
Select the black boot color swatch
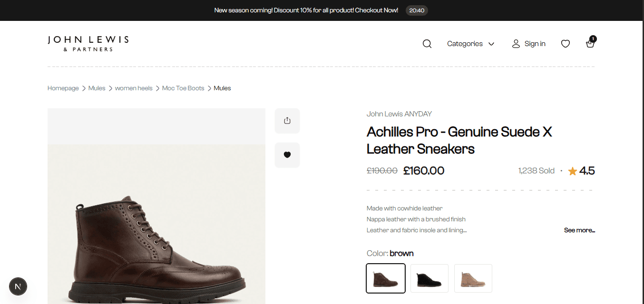click(x=429, y=278)
